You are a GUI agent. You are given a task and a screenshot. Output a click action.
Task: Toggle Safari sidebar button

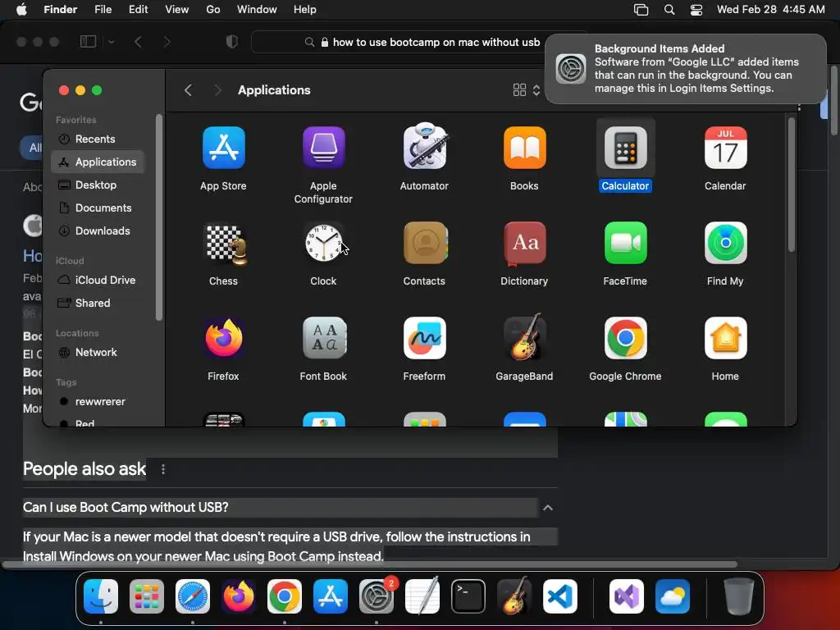tap(88, 42)
